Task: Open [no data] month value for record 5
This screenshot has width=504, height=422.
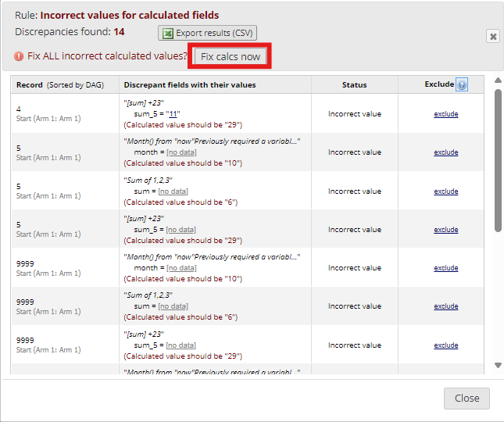Action: pyautogui.click(x=181, y=152)
